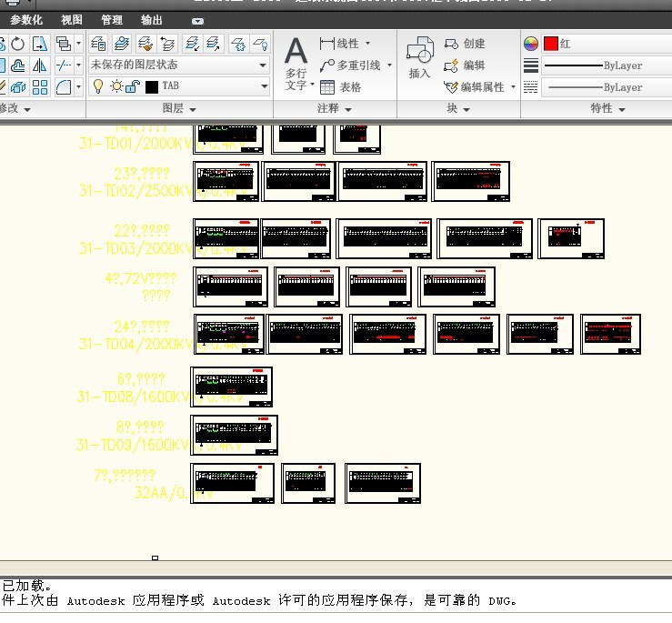This screenshot has height=623, width=672.
Task: Click the 编辑属性 edit attributes button
Action: [x=474, y=87]
